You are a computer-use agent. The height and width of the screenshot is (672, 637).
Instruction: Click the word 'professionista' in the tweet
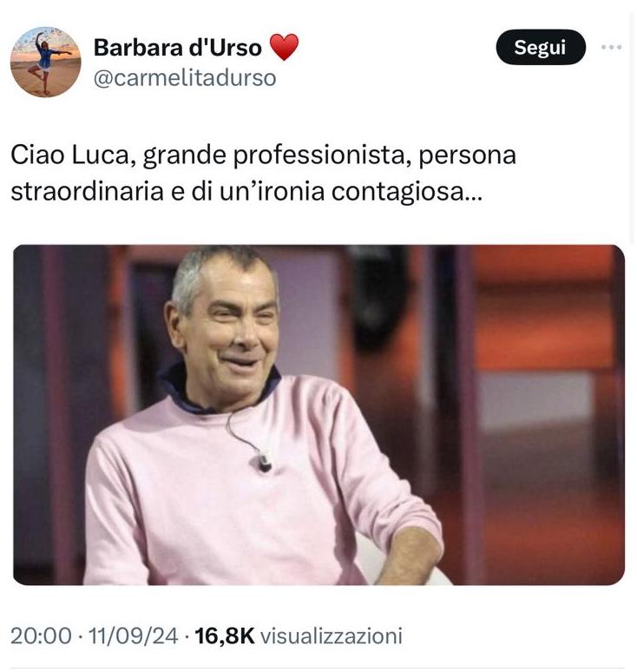click(x=318, y=155)
